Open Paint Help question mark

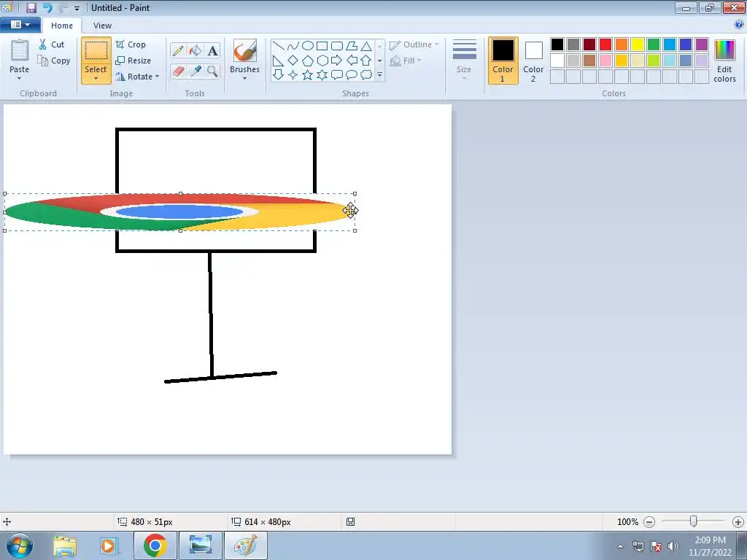(x=739, y=24)
